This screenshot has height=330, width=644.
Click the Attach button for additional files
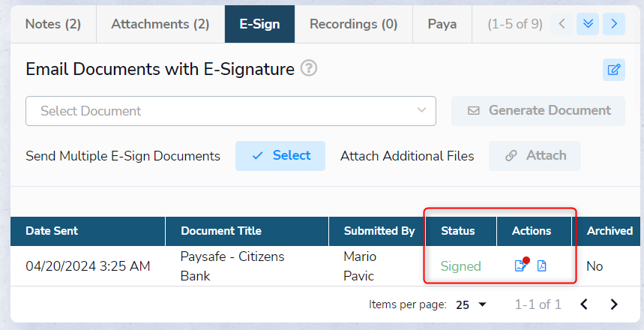pyautogui.click(x=535, y=156)
